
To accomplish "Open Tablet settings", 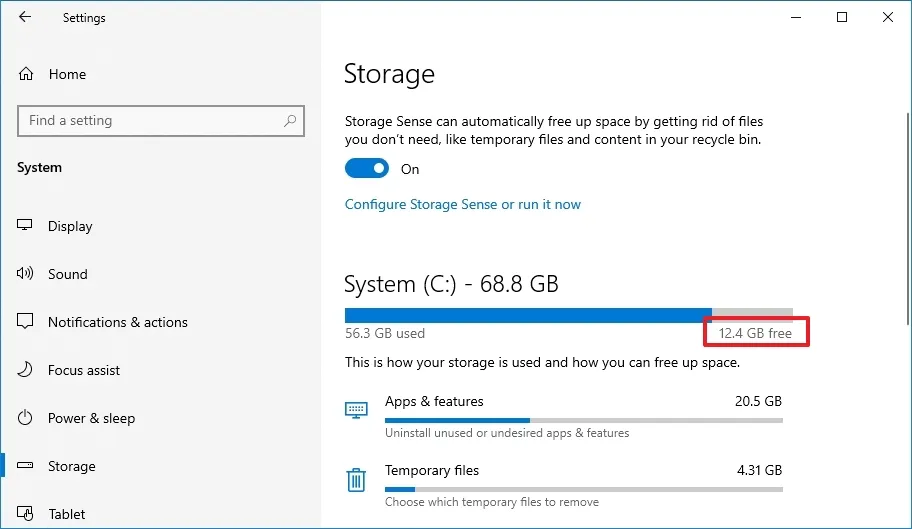I will 66,514.
